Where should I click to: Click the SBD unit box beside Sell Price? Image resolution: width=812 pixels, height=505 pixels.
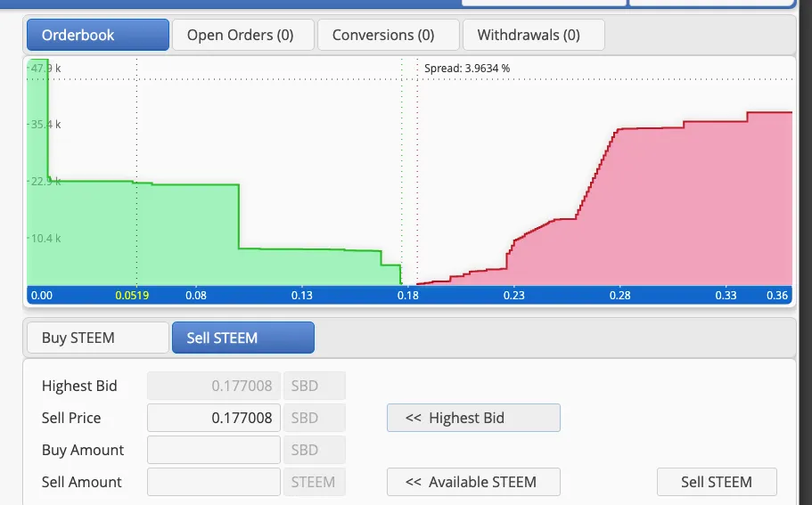click(x=315, y=418)
